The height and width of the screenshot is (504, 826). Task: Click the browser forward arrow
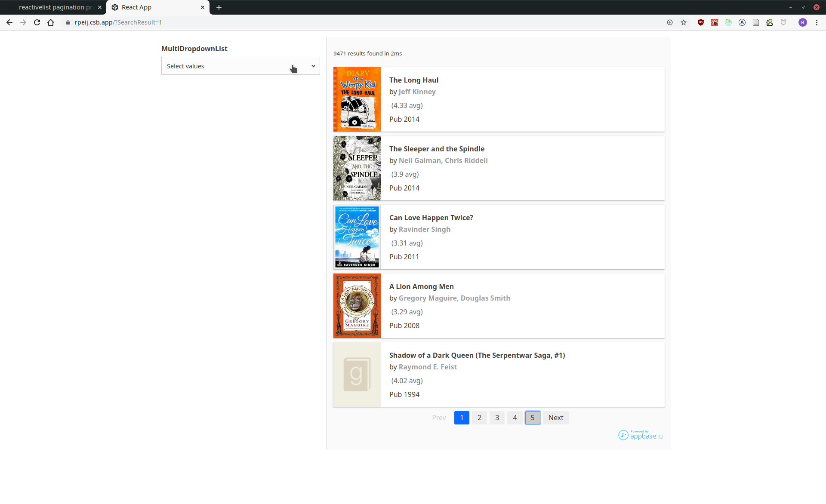(x=23, y=22)
